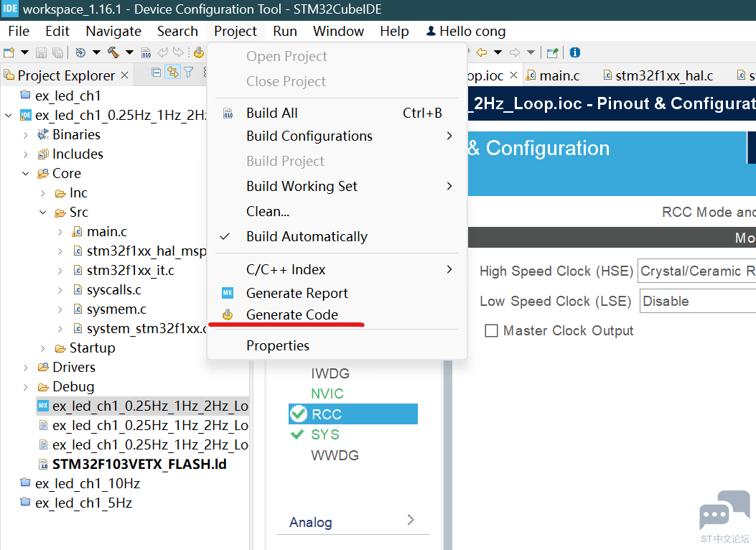
Task: Click the grey Forward navigation arrow
Action: coord(515,52)
